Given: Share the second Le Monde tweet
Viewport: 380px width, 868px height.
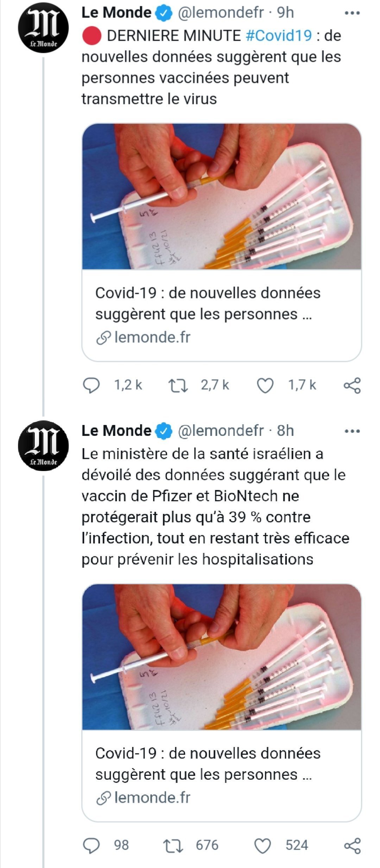Looking at the screenshot, I should [x=352, y=846].
